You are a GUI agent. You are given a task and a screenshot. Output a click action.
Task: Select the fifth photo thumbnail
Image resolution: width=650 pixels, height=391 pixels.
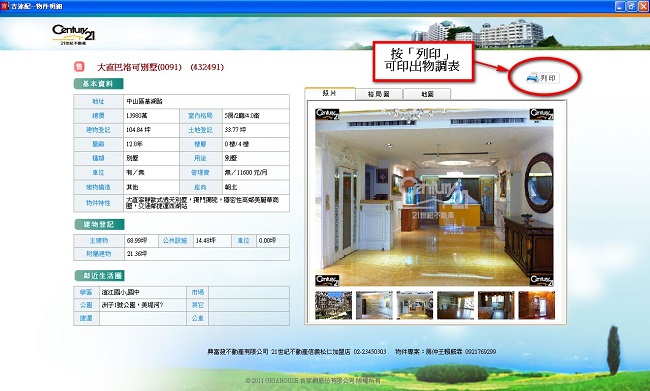pyautogui.click(x=496, y=305)
